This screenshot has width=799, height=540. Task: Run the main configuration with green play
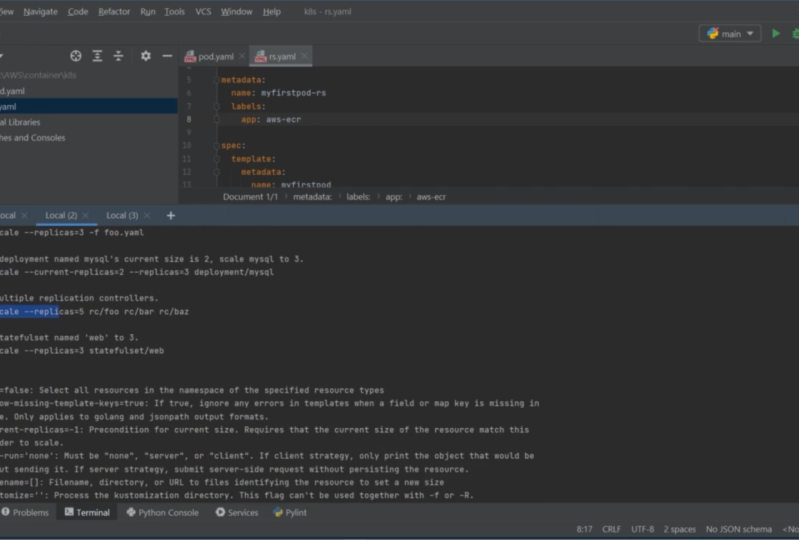(x=776, y=34)
